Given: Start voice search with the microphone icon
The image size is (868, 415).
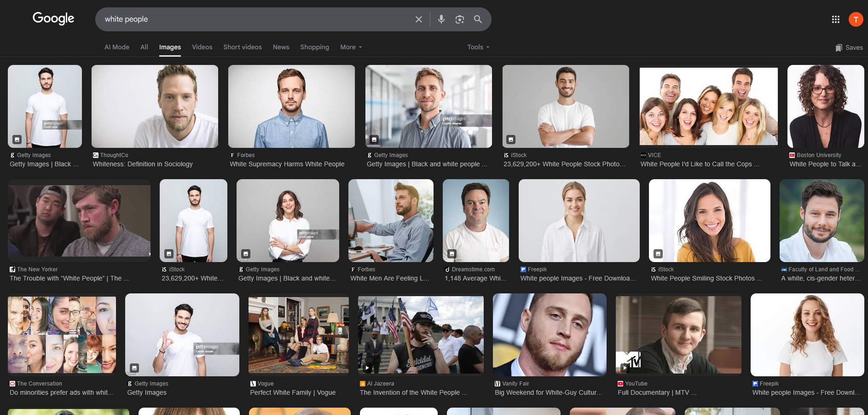Looking at the screenshot, I should (441, 19).
